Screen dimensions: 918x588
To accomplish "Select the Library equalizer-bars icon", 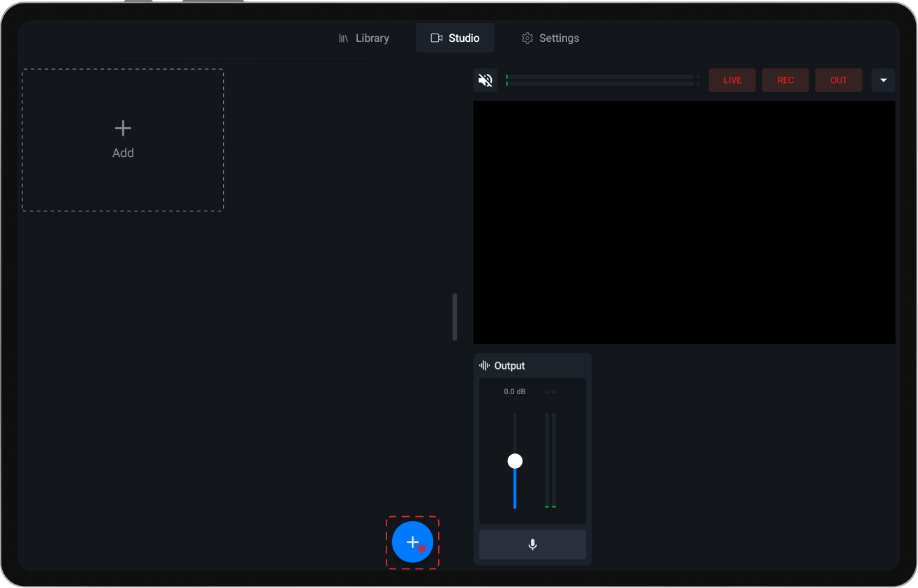I will click(x=343, y=38).
